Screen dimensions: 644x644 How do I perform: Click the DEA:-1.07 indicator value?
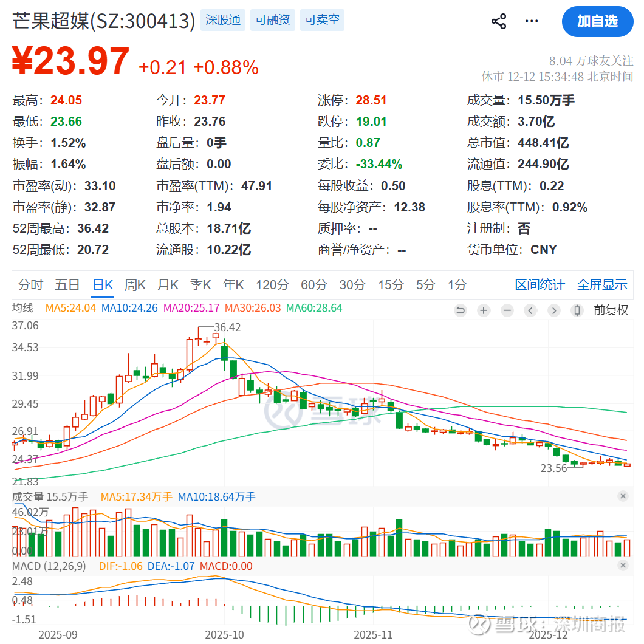[x=171, y=566]
